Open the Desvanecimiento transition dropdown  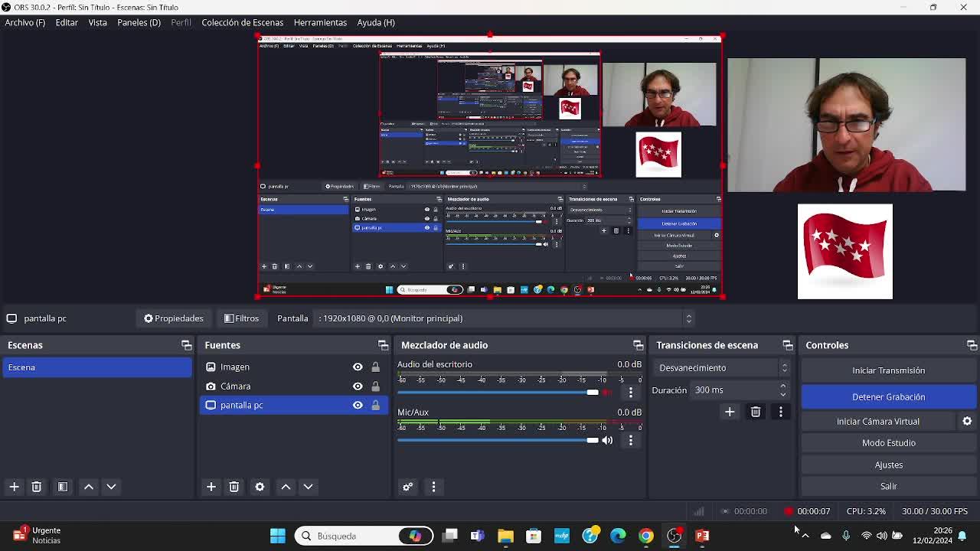coord(723,368)
